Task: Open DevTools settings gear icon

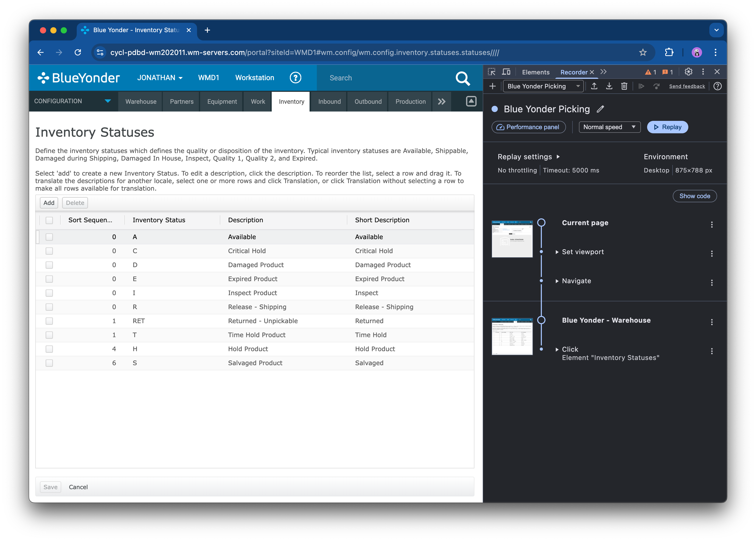Action: 688,72
